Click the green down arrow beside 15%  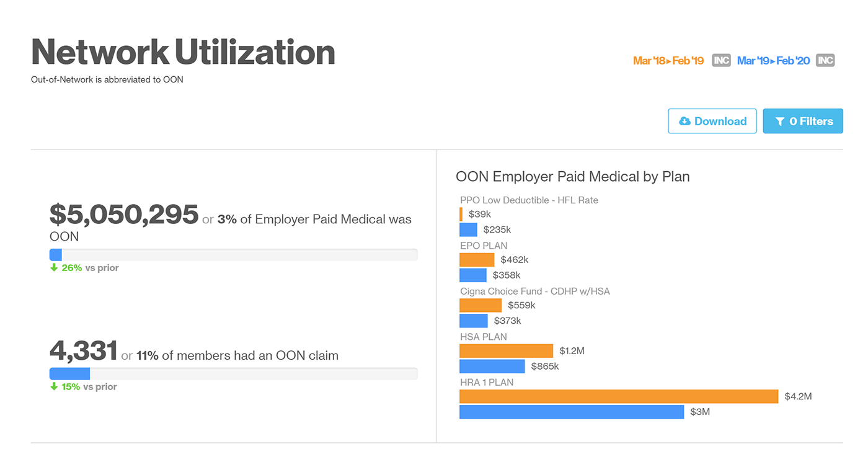tap(54, 386)
